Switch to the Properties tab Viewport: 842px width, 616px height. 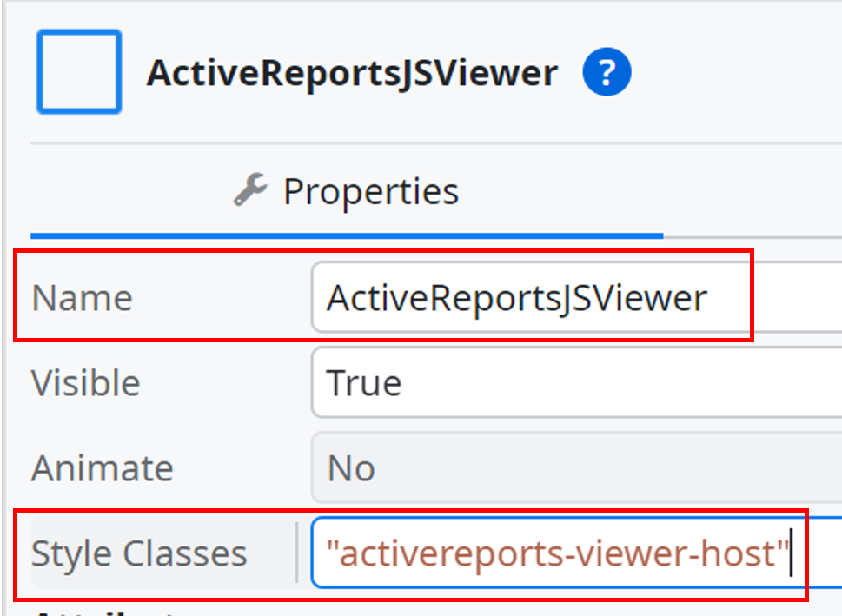click(347, 191)
